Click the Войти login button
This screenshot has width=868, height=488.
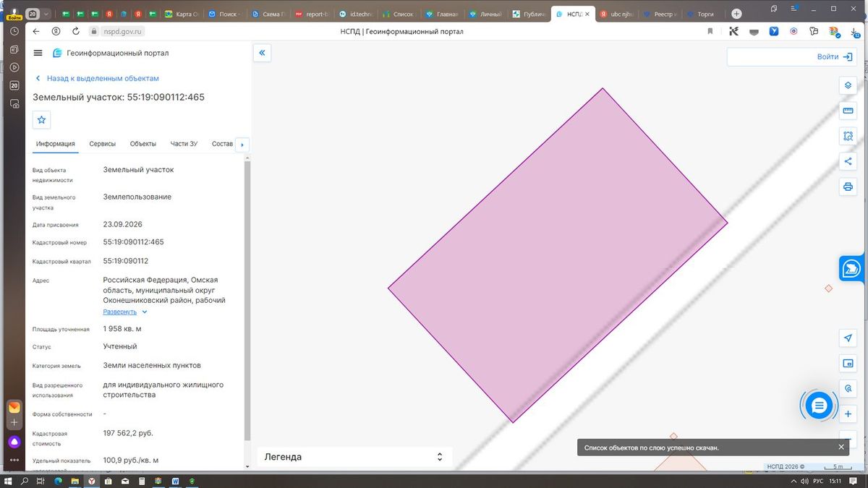[835, 56]
